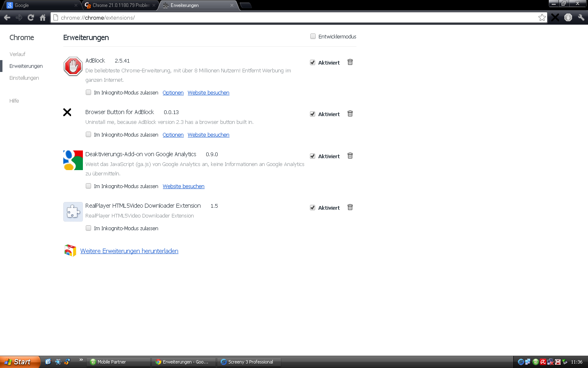This screenshot has width=588, height=368.
Task: Visit the AdBlock website link
Action: [209, 93]
